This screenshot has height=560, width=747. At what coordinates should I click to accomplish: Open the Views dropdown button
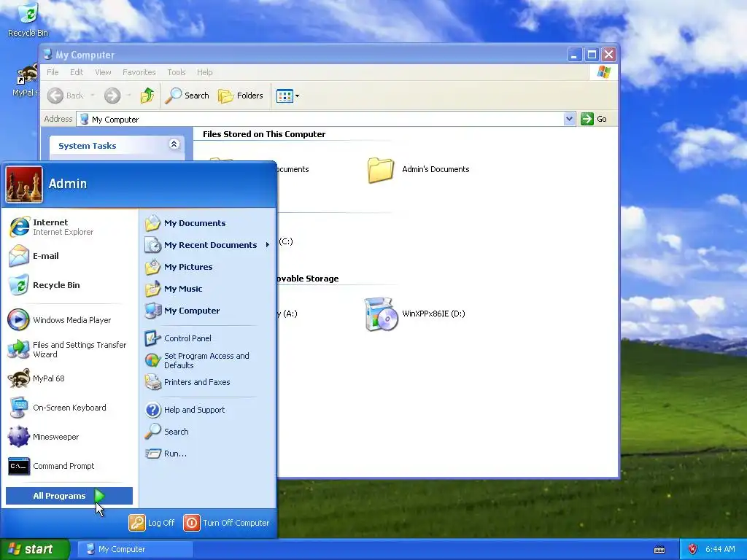click(287, 96)
